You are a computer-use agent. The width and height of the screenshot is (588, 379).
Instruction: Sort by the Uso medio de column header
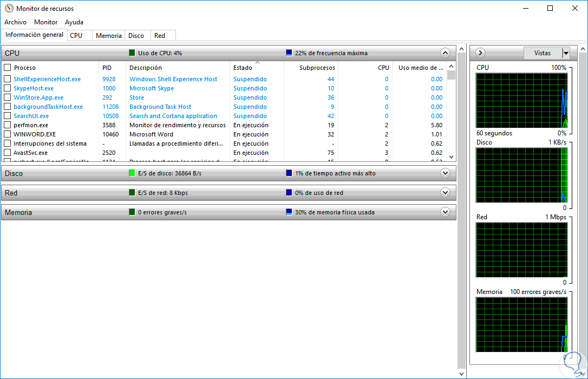pyautogui.click(x=419, y=68)
